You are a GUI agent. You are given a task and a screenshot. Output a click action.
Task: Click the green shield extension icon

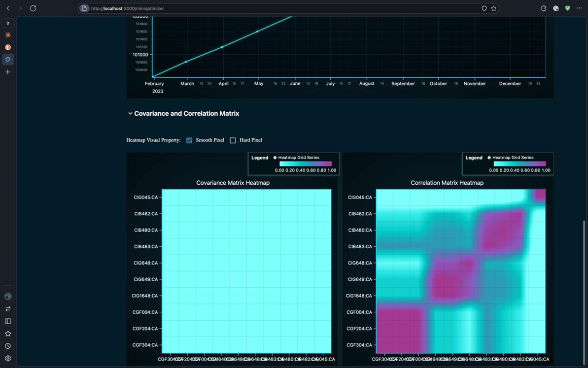click(x=567, y=8)
